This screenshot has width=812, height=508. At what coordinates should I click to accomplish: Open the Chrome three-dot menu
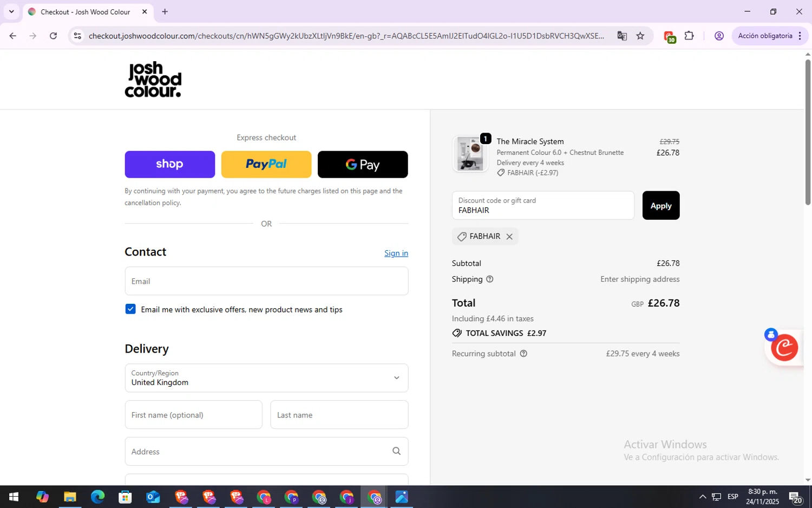pyautogui.click(x=800, y=36)
